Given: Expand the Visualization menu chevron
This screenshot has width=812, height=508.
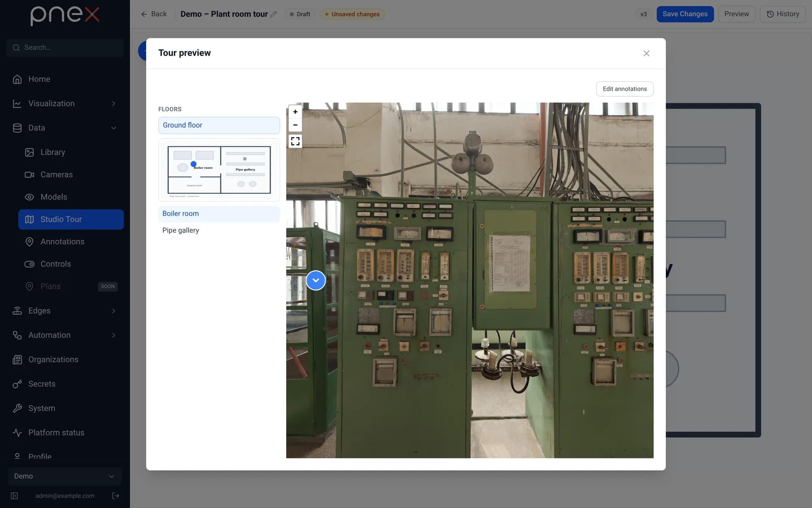Looking at the screenshot, I should (114, 104).
